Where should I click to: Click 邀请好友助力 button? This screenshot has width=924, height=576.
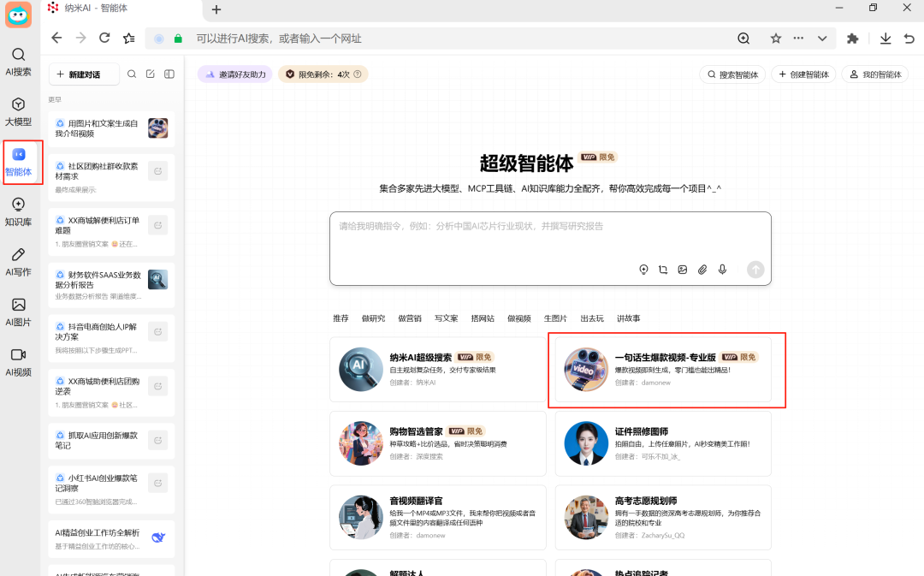coord(235,74)
